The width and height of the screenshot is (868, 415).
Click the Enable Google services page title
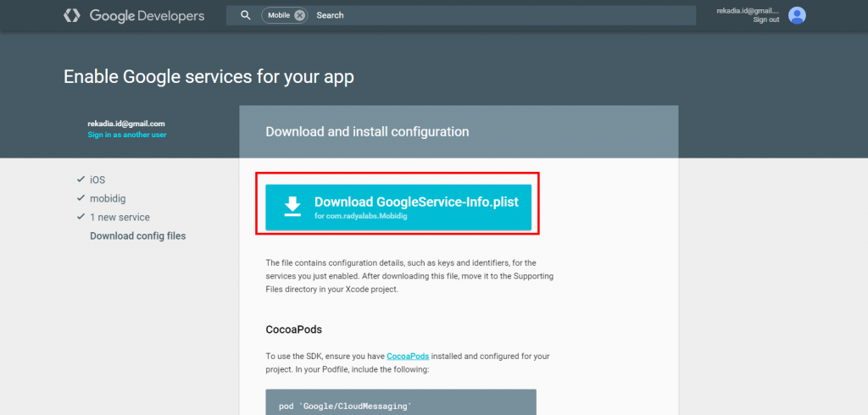click(x=209, y=77)
